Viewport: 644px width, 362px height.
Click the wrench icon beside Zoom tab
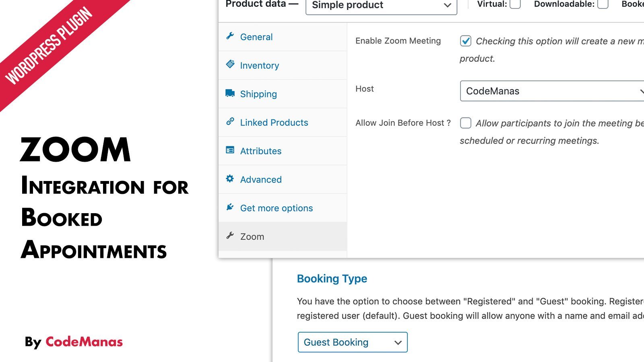(230, 236)
